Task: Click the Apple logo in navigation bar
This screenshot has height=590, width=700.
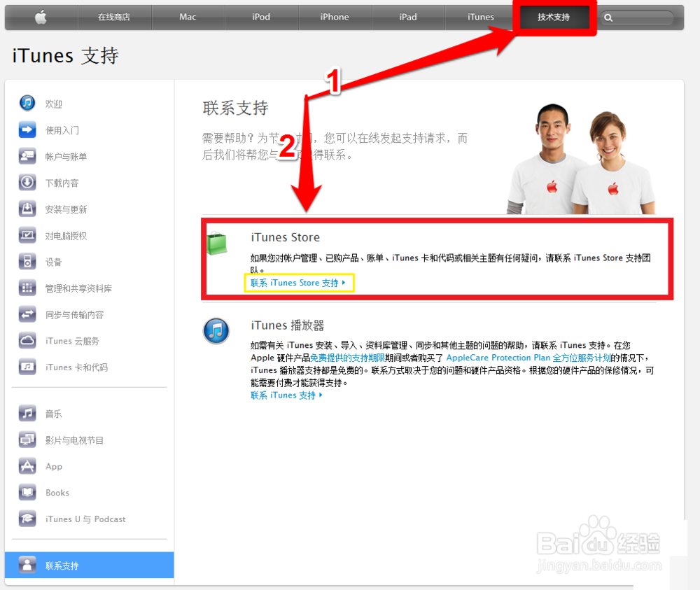Action: click(x=41, y=17)
